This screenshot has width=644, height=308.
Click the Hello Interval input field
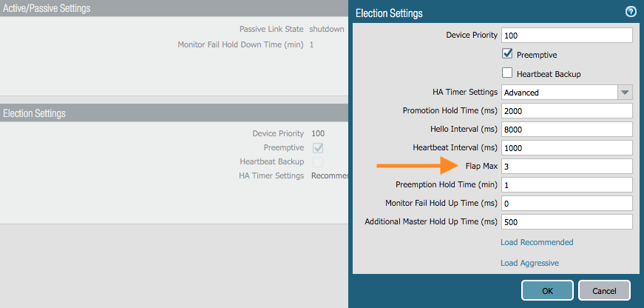(x=566, y=130)
